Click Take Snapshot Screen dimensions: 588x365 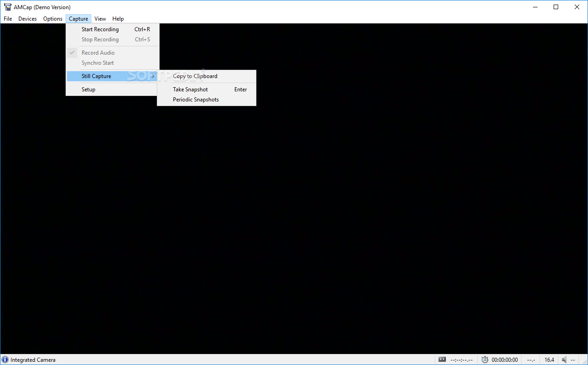click(190, 89)
